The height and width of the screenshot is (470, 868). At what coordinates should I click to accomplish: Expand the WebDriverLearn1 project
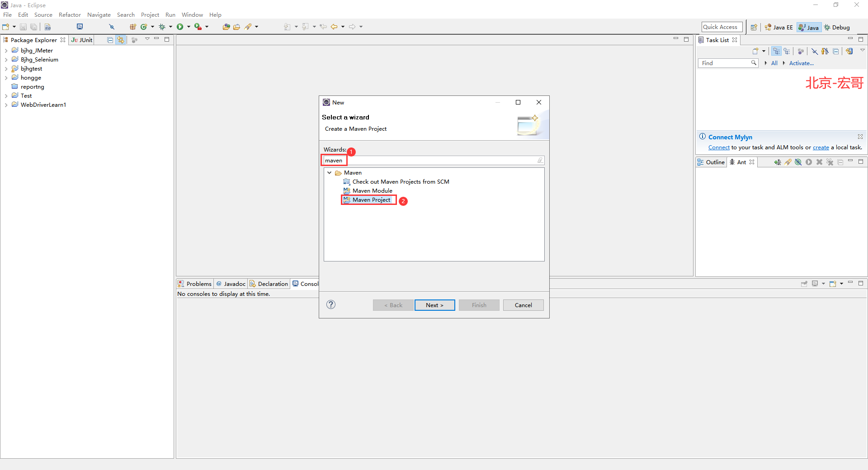click(x=6, y=105)
